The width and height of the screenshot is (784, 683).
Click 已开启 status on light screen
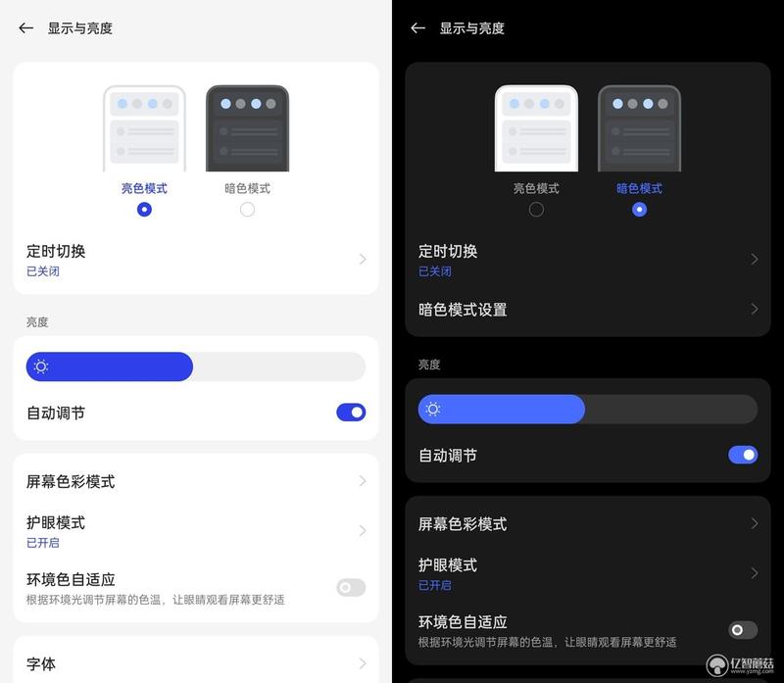coord(43,543)
